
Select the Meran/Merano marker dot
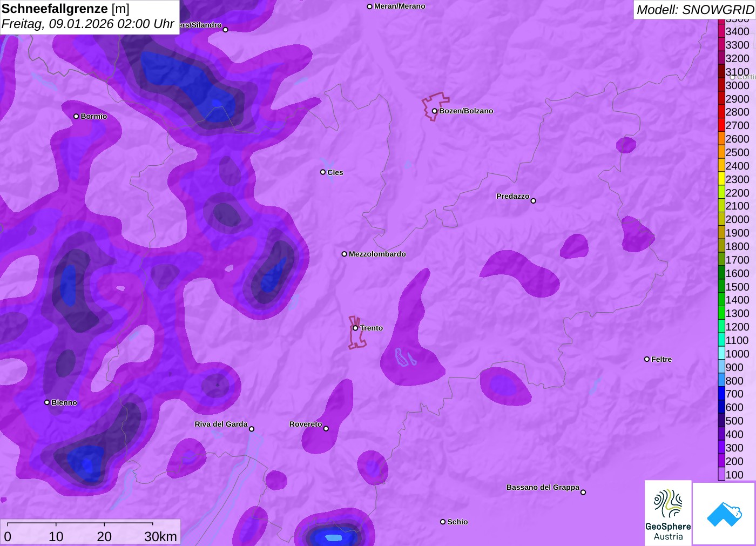point(370,6)
